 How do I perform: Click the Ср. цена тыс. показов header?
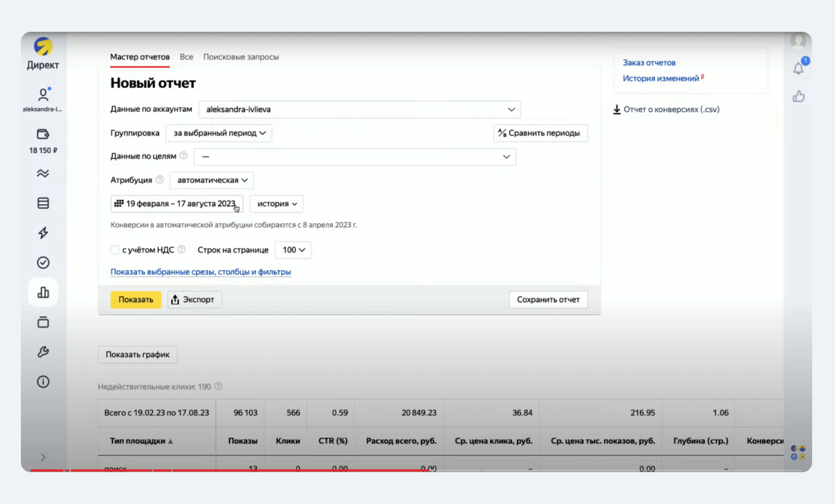pyautogui.click(x=603, y=441)
